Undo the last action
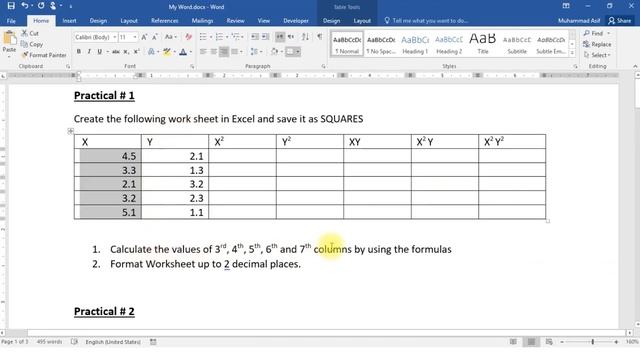 (x=25, y=6)
